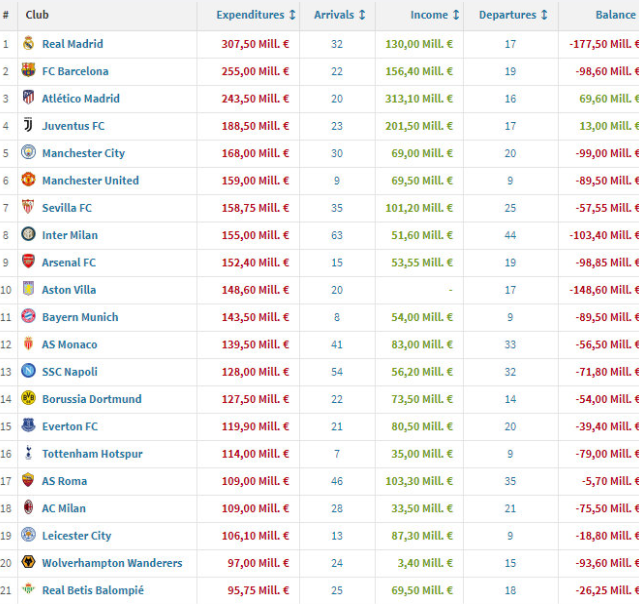
Task: Click the Arsenal FC club crest
Action: coord(28,261)
